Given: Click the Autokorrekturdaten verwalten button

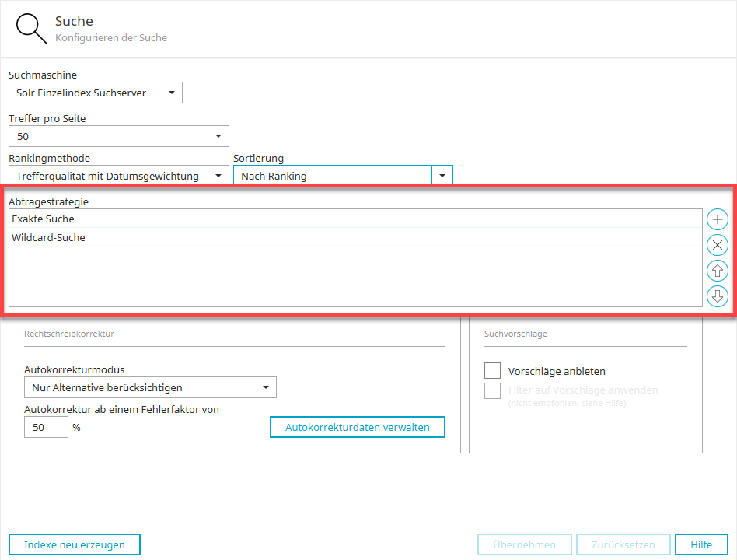Looking at the screenshot, I should point(358,427).
